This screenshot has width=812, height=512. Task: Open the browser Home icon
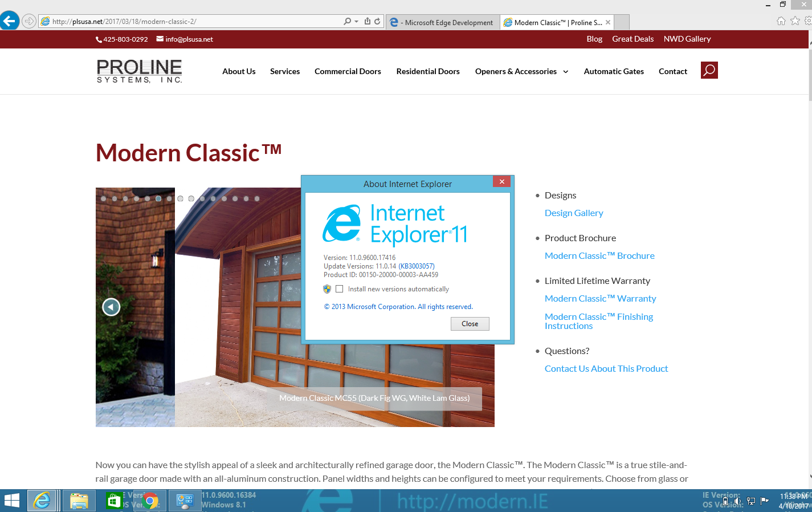point(781,21)
